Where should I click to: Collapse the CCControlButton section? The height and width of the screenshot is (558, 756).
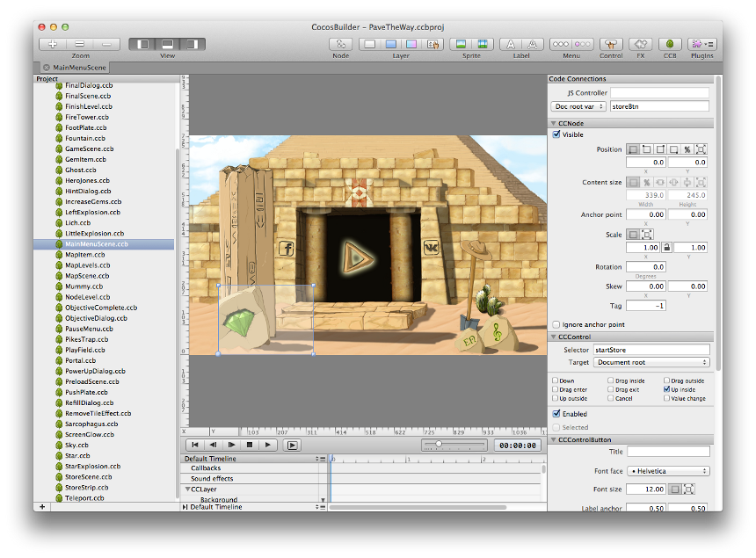point(554,440)
